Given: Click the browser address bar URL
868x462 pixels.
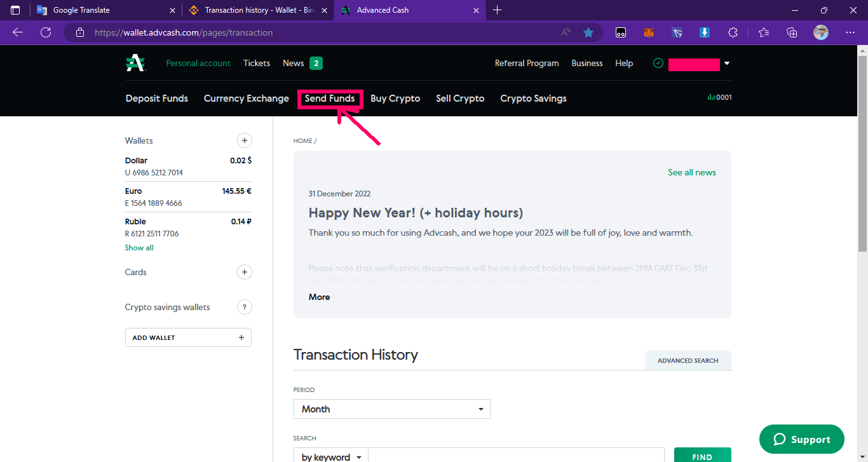Looking at the screenshot, I should (184, 32).
